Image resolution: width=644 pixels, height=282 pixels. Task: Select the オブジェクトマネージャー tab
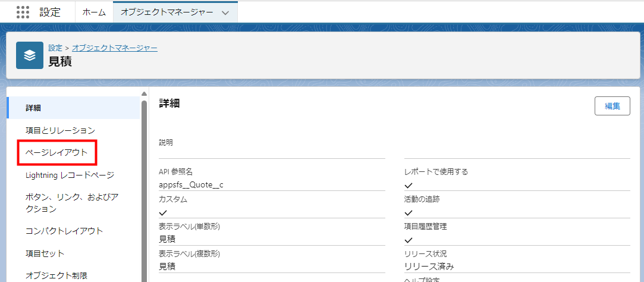[167, 12]
